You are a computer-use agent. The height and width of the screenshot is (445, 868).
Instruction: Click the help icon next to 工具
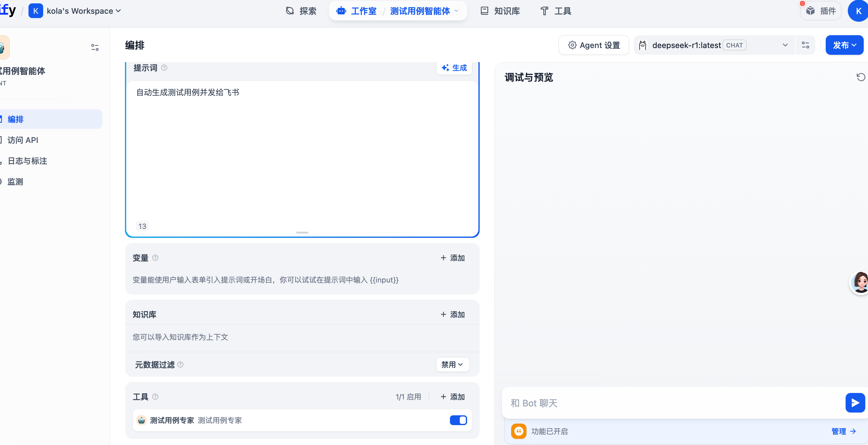click(x=155, y=397)
